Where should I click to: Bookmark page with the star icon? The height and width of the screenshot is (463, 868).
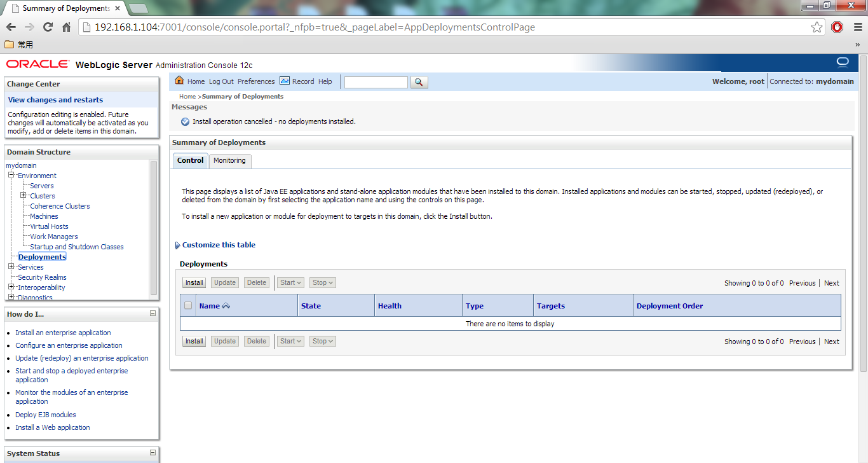point(817,27)
